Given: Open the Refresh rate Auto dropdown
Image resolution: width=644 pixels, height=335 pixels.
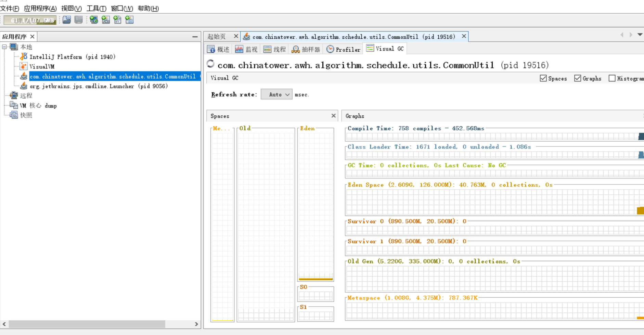Looking at the screenshot, I should pos(276,94).
